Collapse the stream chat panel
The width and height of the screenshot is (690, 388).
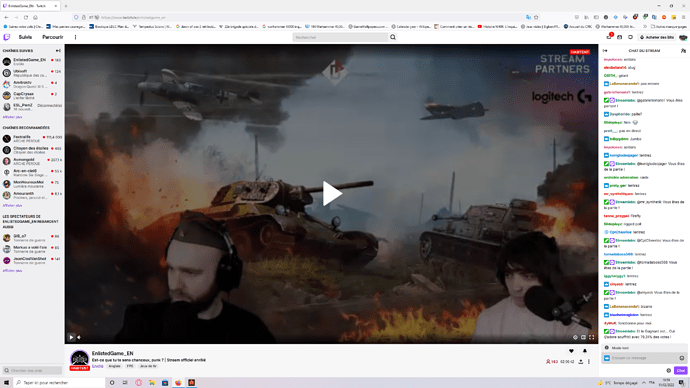(x=606, y=51)
